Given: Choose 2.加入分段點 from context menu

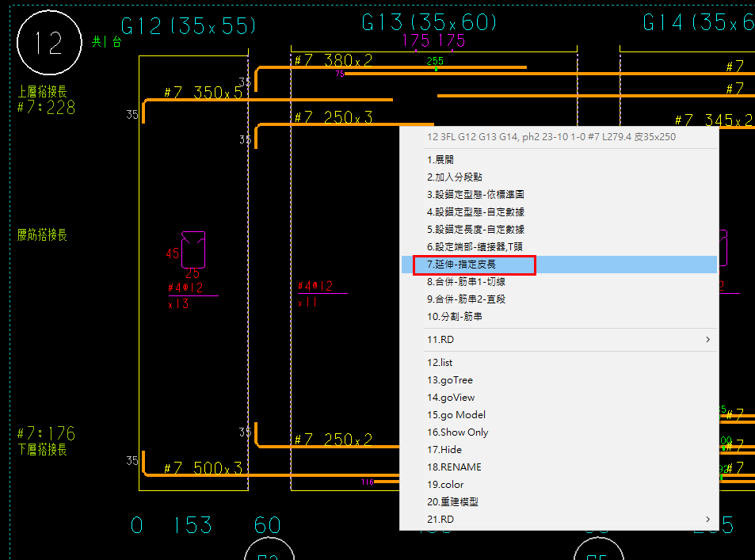Looking at the screenshot, I should click(x=559, y=177).
